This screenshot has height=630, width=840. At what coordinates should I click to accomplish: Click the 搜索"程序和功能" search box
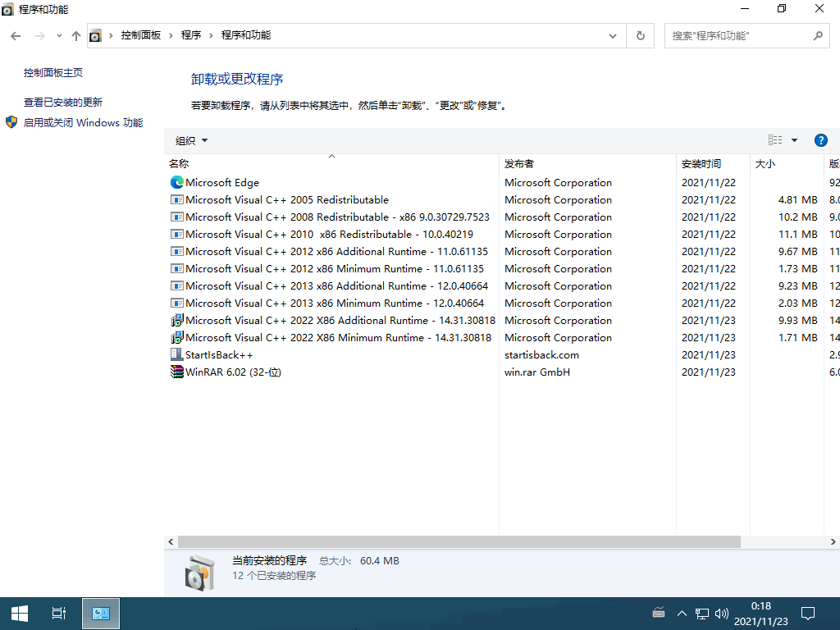click(x=738, y=36)
